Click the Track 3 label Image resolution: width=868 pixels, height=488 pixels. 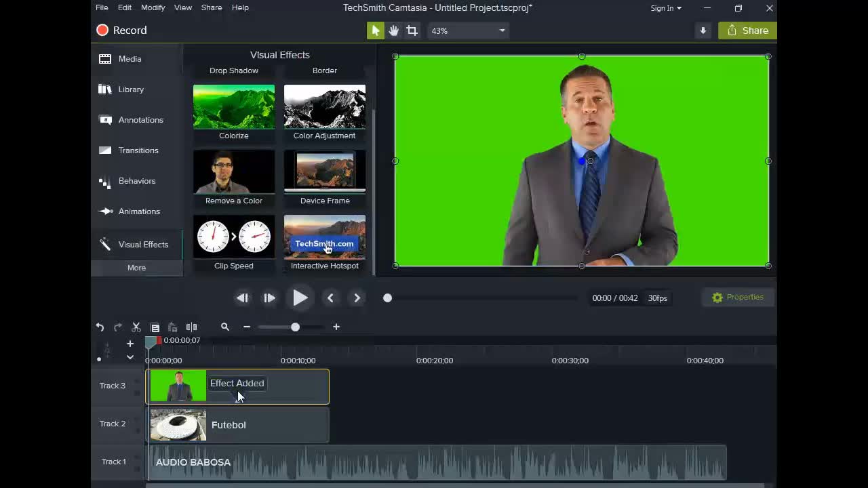[x=113, y=386]
